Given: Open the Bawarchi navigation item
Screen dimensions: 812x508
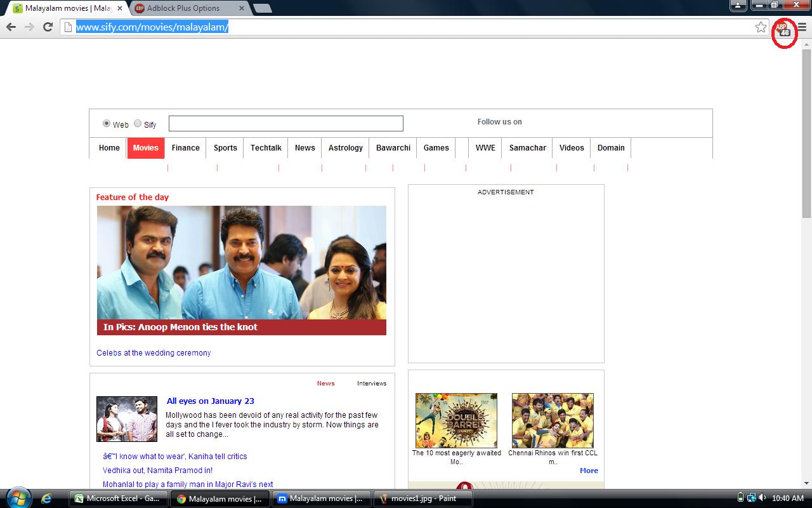Looking at the screenshot, I should 393,148.
